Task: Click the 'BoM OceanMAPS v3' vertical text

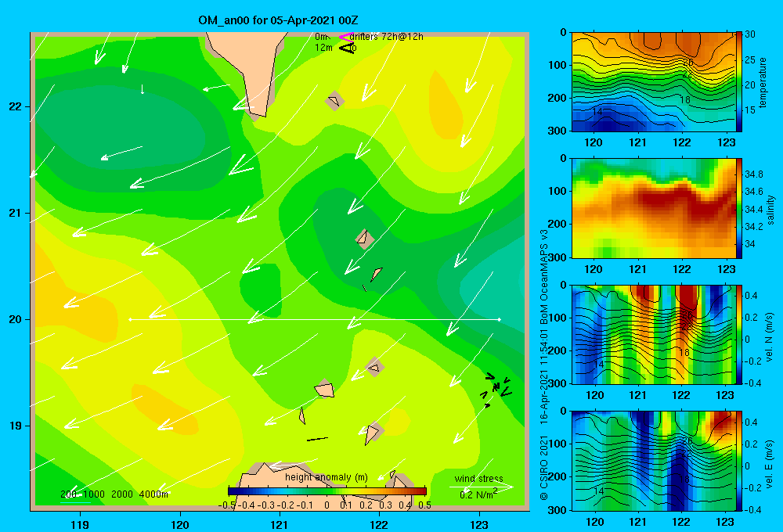Action: pyautogui.click(x=544, y=278)
